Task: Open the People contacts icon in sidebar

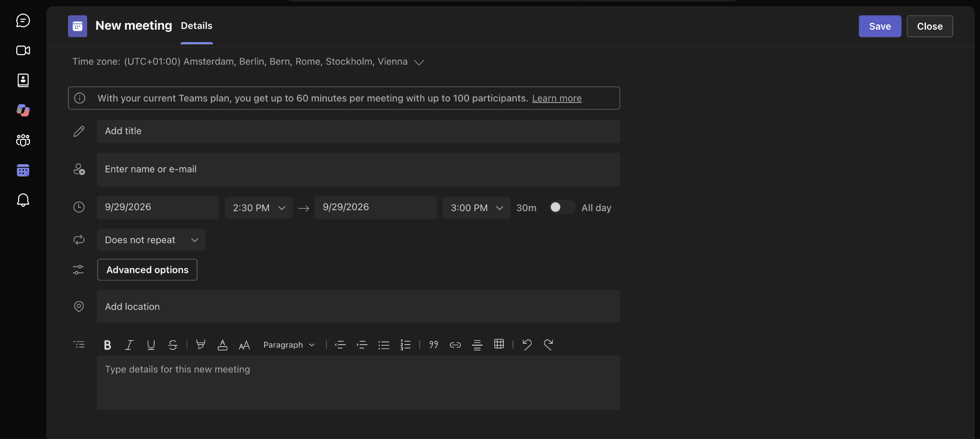Action: click(x=23, y=80)
